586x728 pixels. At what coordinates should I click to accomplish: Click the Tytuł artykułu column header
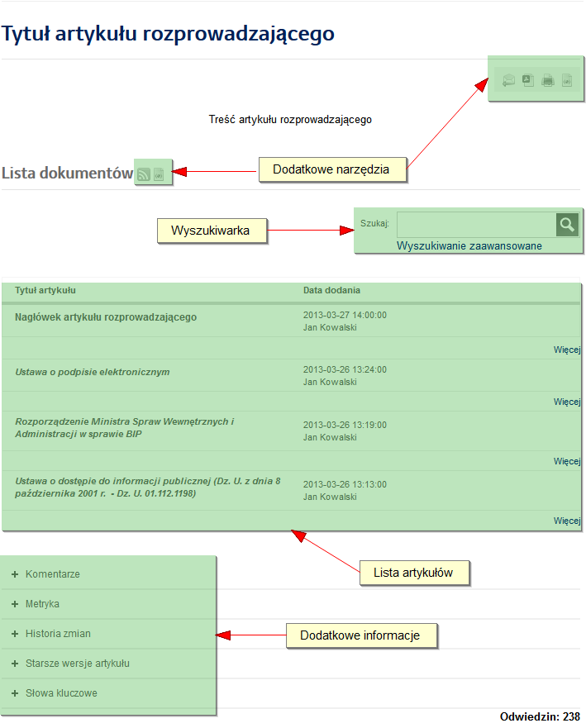45,290
